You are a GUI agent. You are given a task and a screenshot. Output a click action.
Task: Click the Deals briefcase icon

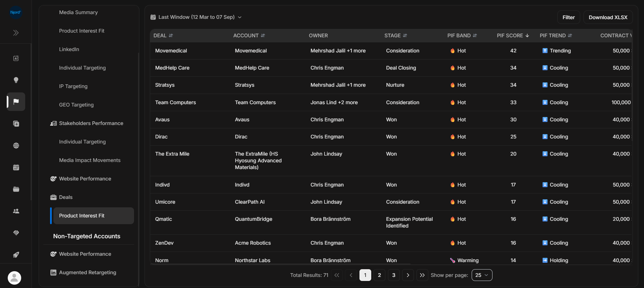coord(53,197)
